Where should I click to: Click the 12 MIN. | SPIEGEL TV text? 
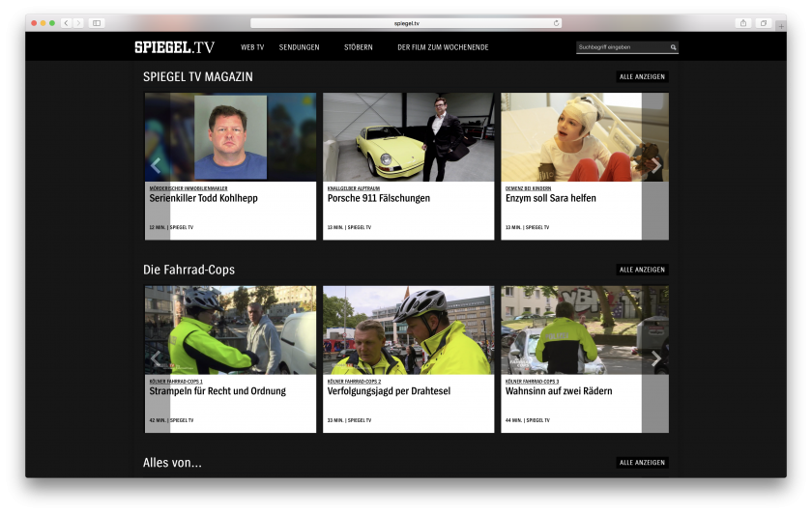pyautogui.click(x=171, y=227)
